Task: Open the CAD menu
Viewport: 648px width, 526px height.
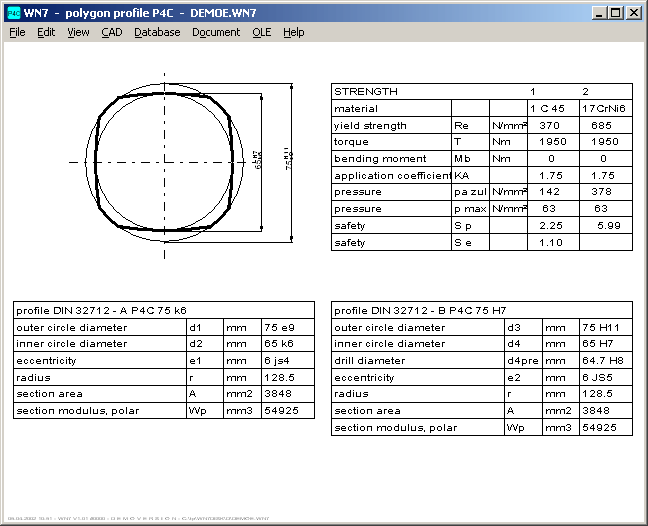Action: (111, 32)
